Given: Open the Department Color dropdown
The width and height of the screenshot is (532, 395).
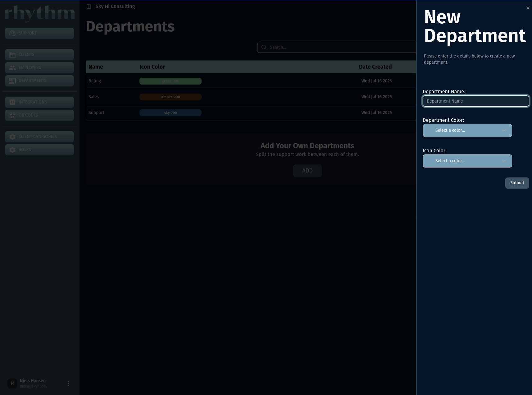Looking at the screenshot, I should [x=467, y=130].
